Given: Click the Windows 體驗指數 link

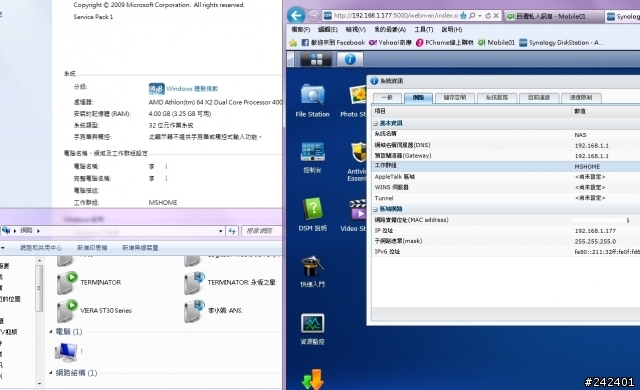Looking at the screenshot, I should [x=192, y=89].
